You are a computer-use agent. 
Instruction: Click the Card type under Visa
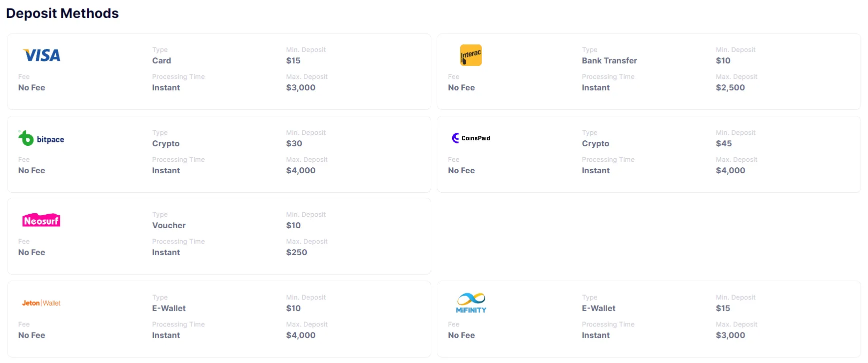tap(161, 60)
